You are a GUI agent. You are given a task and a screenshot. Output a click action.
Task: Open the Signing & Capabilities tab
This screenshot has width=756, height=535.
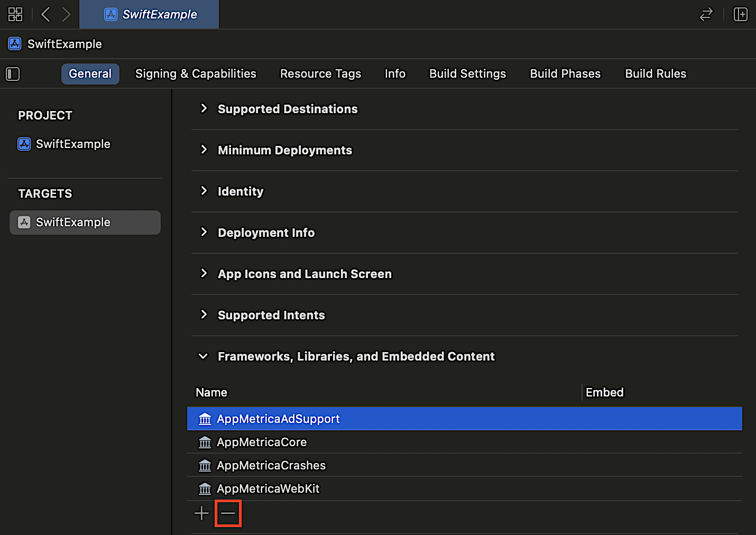pyautogui.click(x=196, y=74)
